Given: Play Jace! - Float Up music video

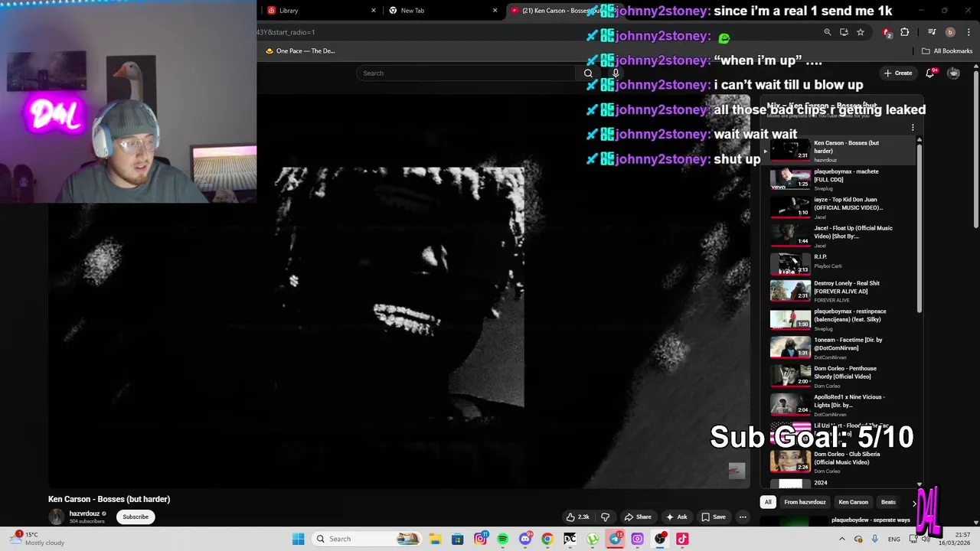Looking at the screenshot, I should coord(838,236).
